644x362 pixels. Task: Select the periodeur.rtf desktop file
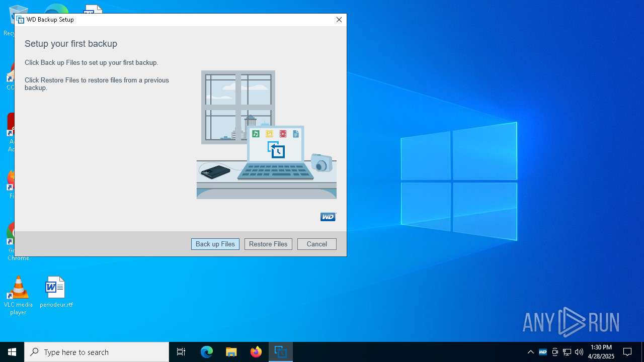tap(56, 292)
